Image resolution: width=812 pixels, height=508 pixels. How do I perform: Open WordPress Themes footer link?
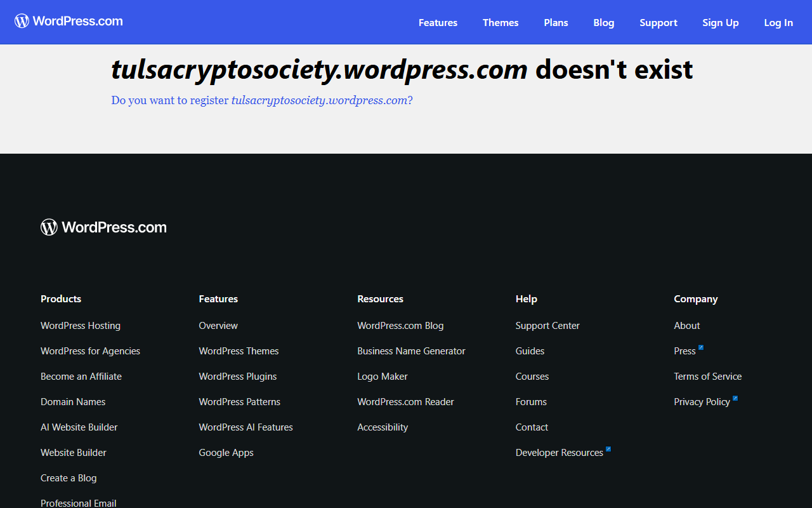[239, 351]
